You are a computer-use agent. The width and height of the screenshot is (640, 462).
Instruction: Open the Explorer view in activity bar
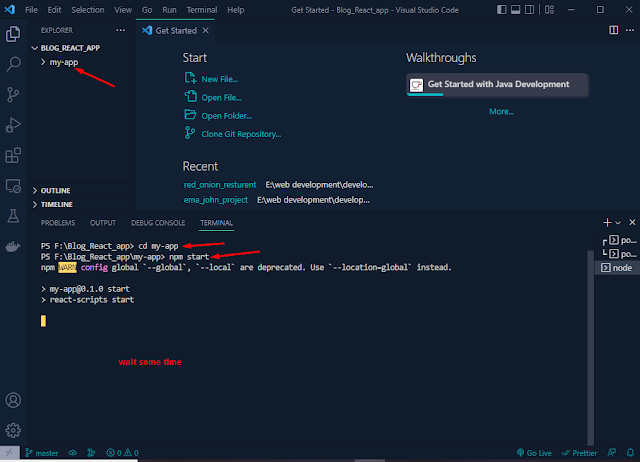click(13, 34)
